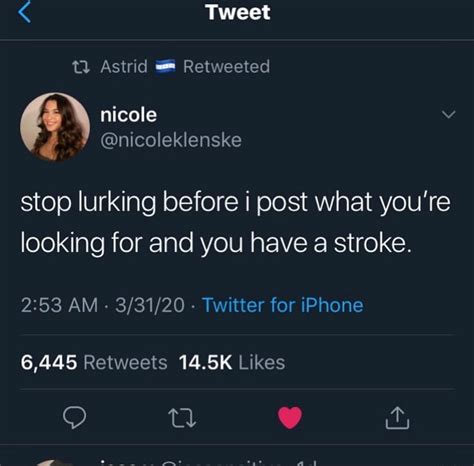Tap the reply speech bubble icon
The height and width of the screenshot is (466, 474).
pos(75,417)
